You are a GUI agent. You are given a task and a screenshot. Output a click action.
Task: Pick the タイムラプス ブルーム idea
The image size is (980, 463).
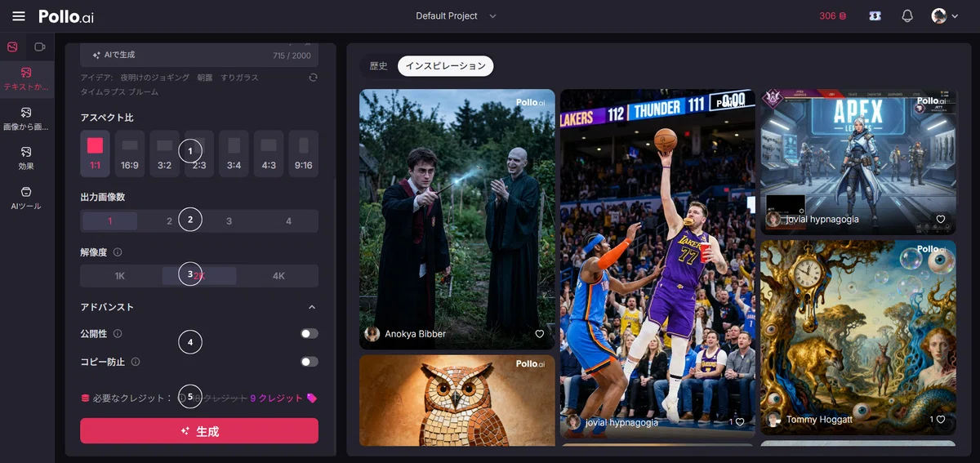pyautogui.click(x=119, y=92)
